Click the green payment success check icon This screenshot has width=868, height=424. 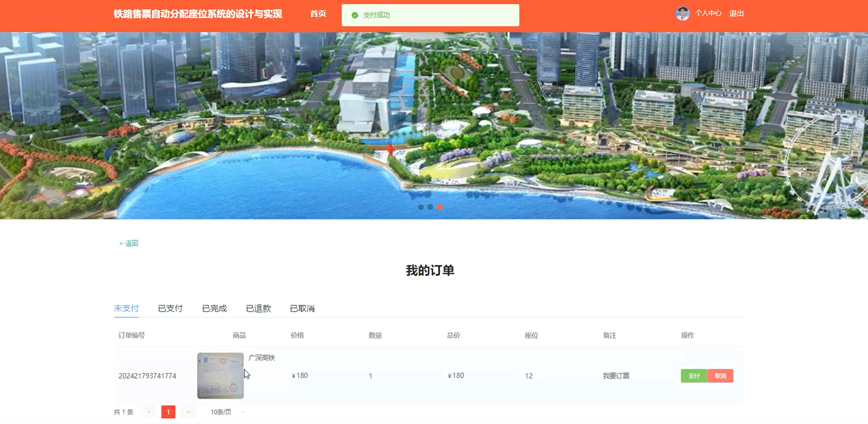tap(355, 15)
